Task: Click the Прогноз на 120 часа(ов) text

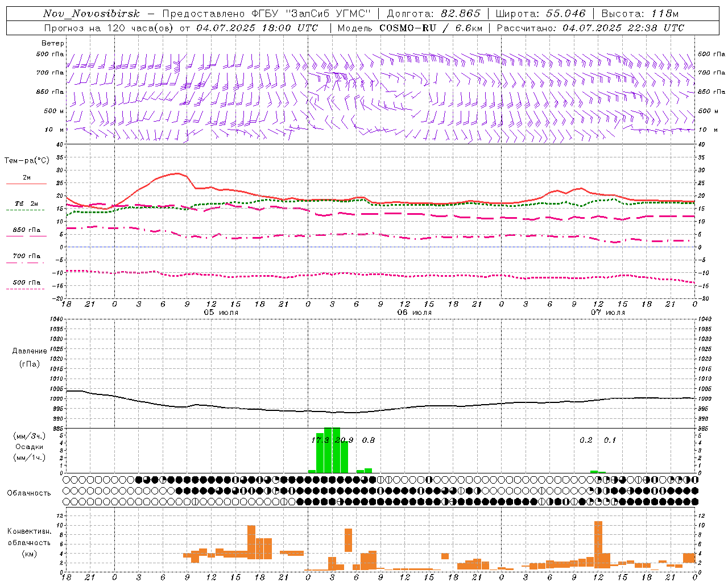Action: click(x=110, y=28)
